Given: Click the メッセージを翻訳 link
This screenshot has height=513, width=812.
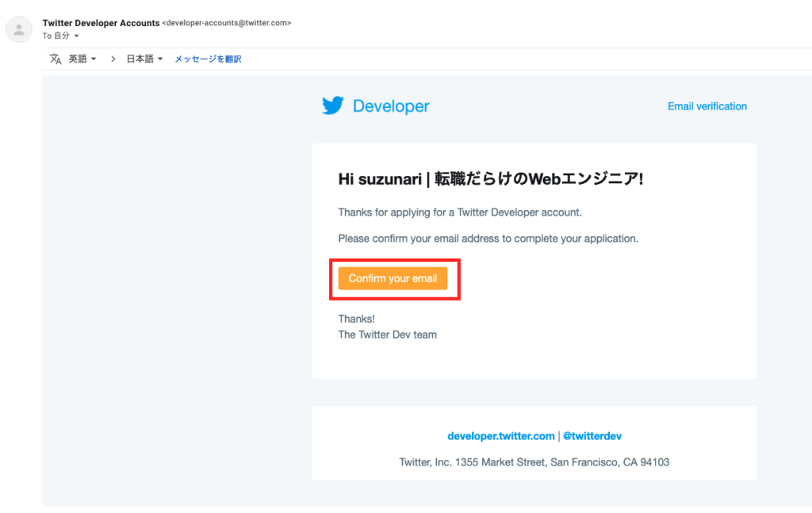Looking at the screenshot, I should click(208, 59).
